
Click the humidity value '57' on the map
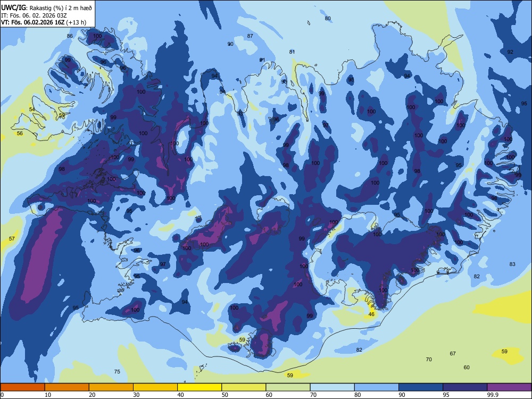pyautogui.click(x=12, y=238)
